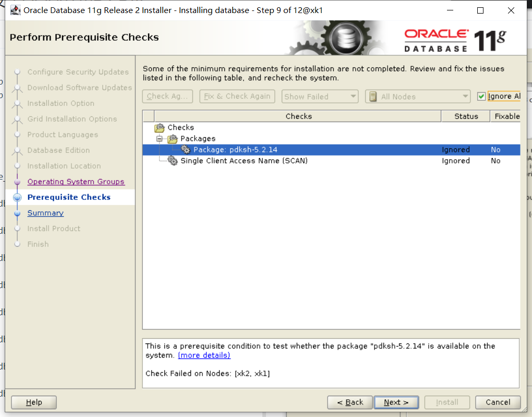
Task: Click the gear icon beside Package: pdksh-5.2.14
Action: click(186, 149)
